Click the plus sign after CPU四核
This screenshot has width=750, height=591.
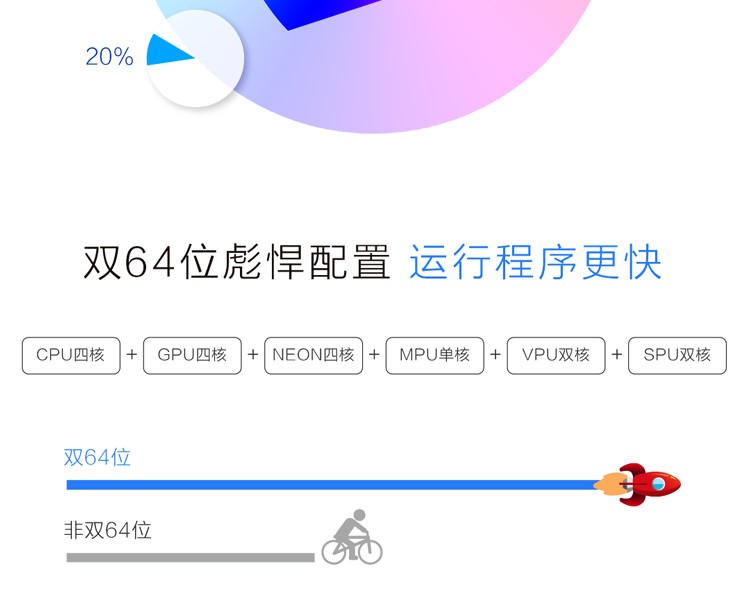click(x=132, y=355)
